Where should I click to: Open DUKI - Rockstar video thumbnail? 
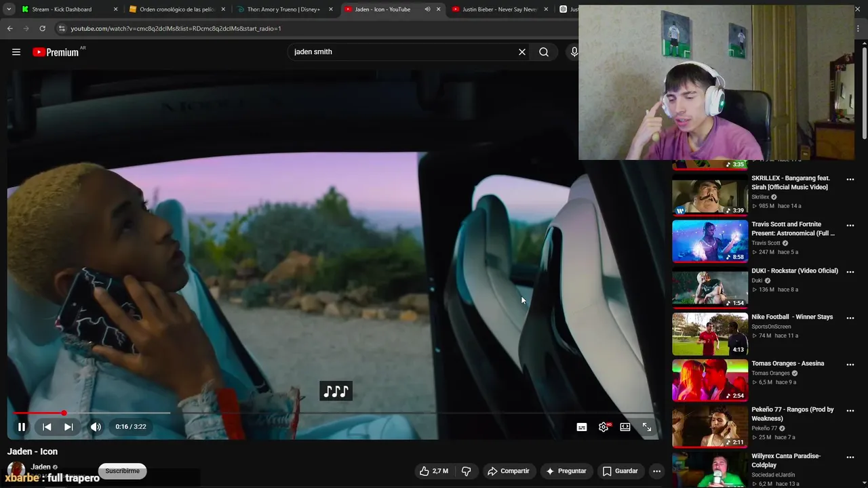click(710, 288)
